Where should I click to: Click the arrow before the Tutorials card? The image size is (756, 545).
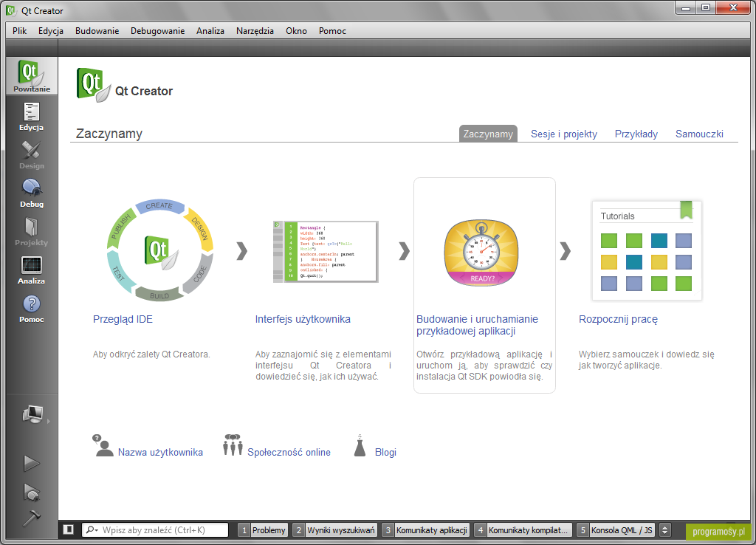pyautogui.click(x=566, y=251)
